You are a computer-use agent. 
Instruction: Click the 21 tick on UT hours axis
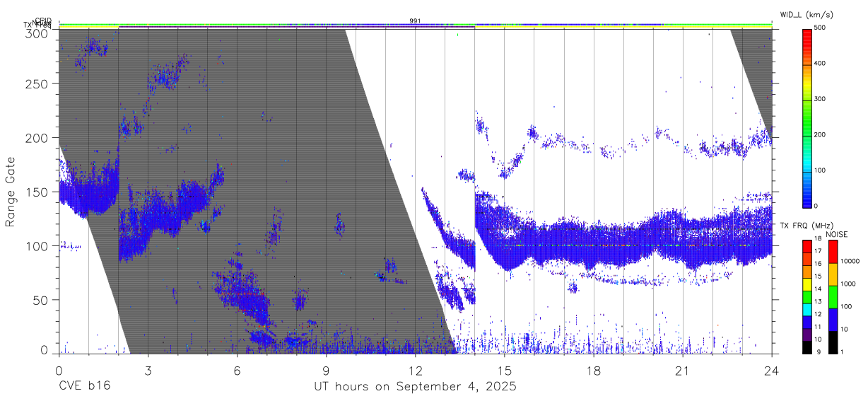click(x=683, y=370)
